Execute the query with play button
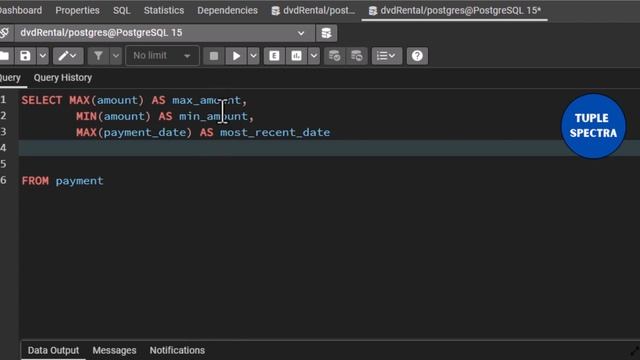The height and width of the screenshot is (360, 640). tap(236, 56)
